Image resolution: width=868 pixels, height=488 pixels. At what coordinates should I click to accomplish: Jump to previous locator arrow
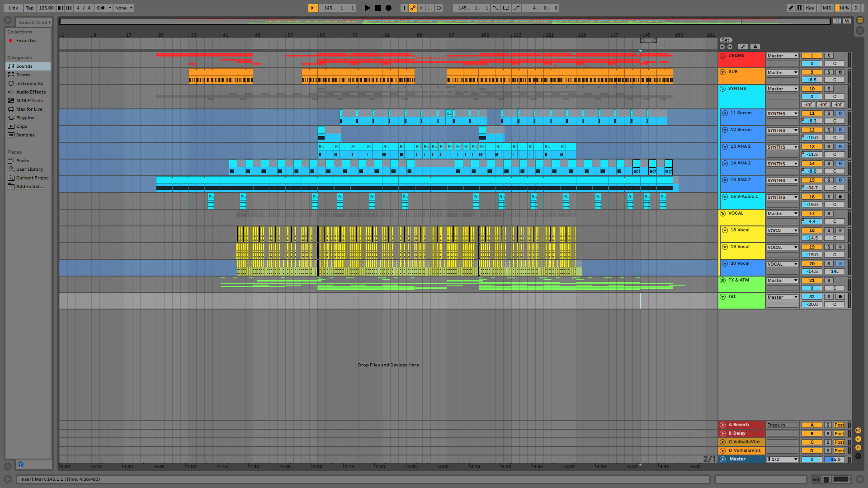coord(722,47)
